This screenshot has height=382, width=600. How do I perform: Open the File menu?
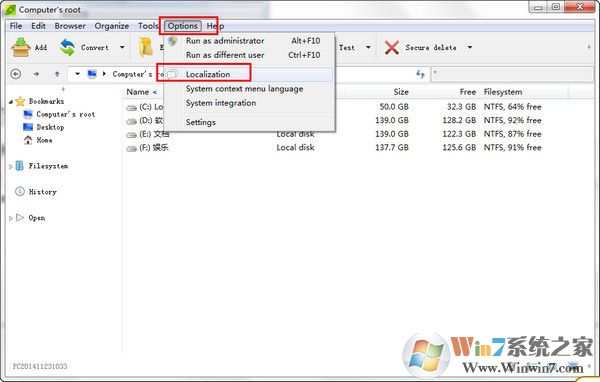[16, 26]
